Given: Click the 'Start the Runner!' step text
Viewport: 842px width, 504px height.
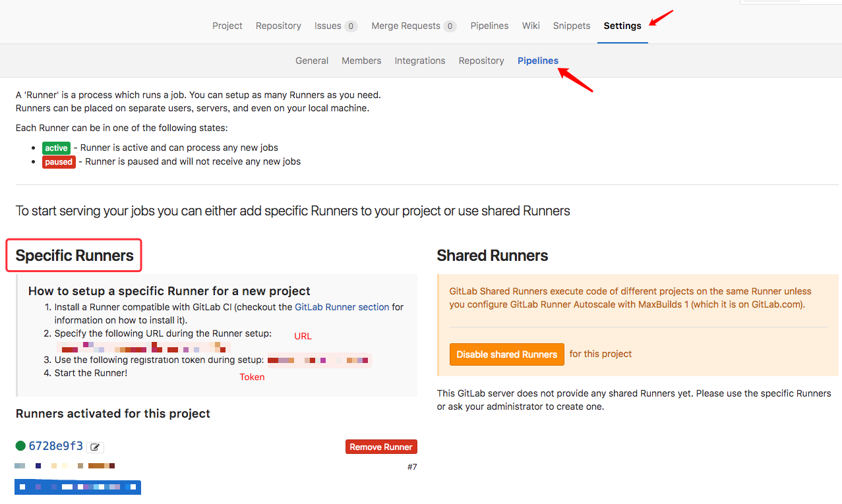Looking at the screenshot, I should (91, 373).
